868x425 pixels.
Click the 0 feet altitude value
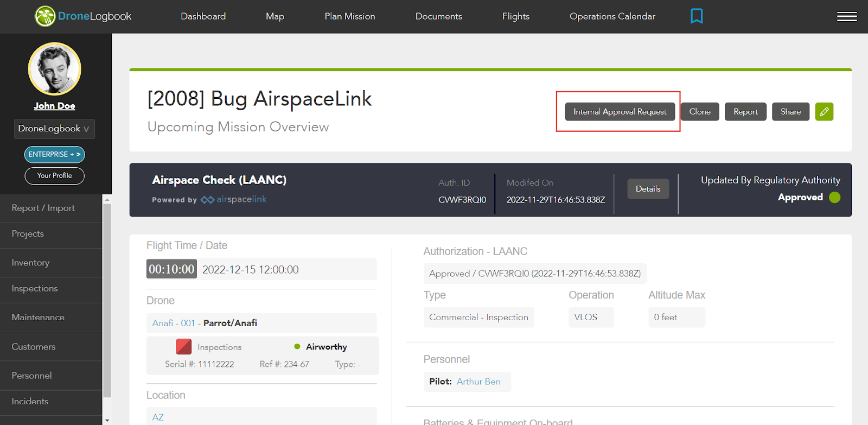676,318
